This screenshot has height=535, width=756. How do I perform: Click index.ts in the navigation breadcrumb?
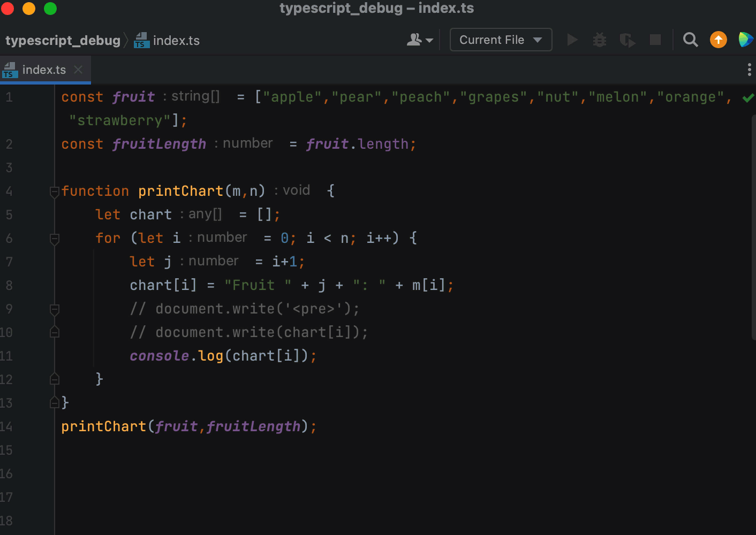coord(176,41)
